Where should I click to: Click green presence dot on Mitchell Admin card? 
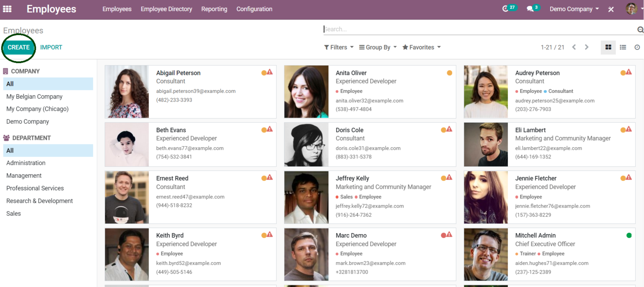pyautogui.click(x=629, y=235)
